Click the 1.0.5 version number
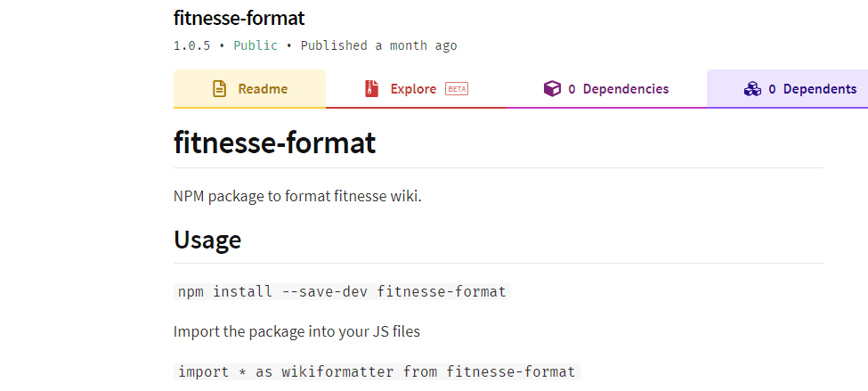868x391 pixels. 191,45
